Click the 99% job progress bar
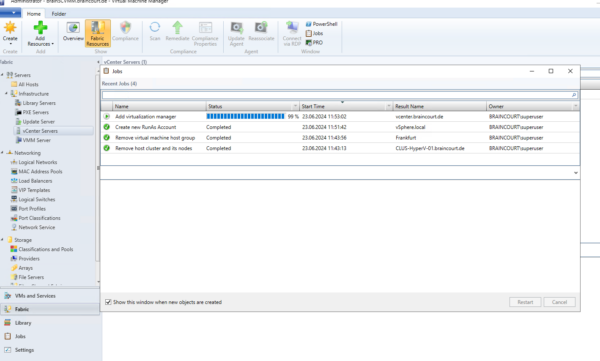 pyautogui.click(x=245, y=116)
